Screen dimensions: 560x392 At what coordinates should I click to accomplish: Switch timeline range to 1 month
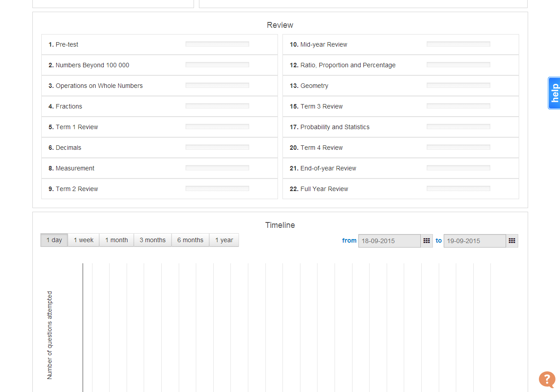pos(116,240)
